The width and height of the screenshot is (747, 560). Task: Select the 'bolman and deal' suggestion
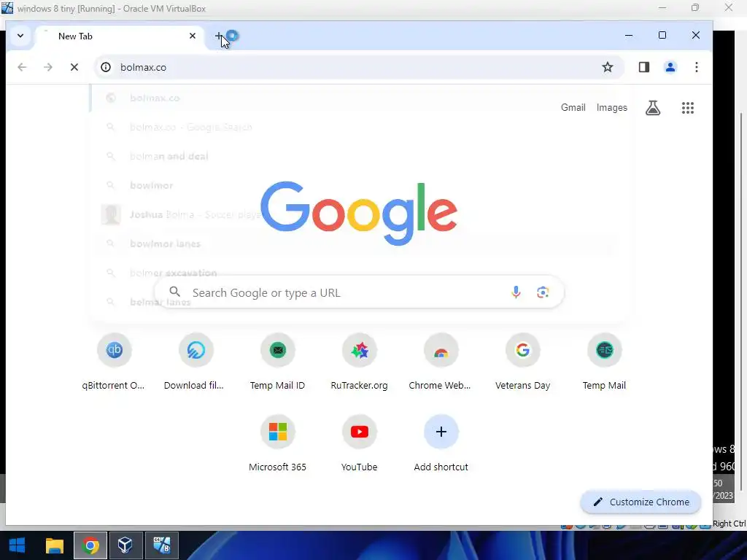[x=357, y=156]
